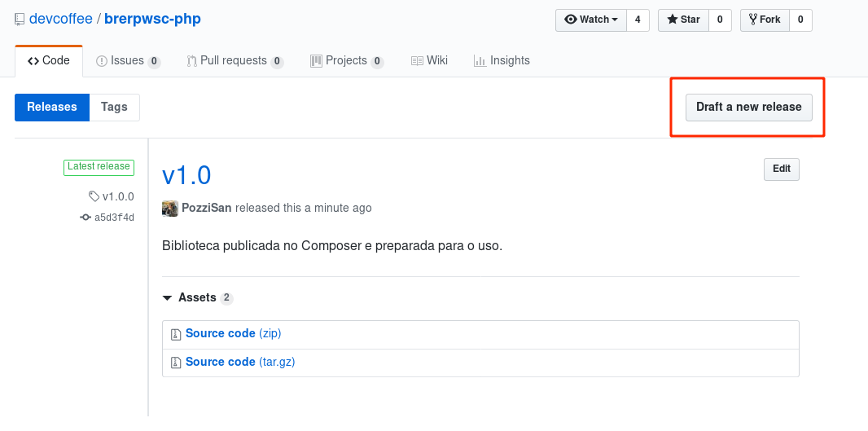Open the v1.0 release title
Image resolution: width=868 pixels, height=431 pixels.
click(186, 175)
